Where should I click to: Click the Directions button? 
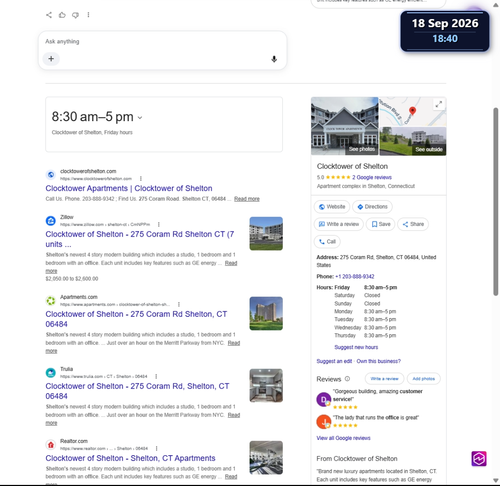click(372, 207)
